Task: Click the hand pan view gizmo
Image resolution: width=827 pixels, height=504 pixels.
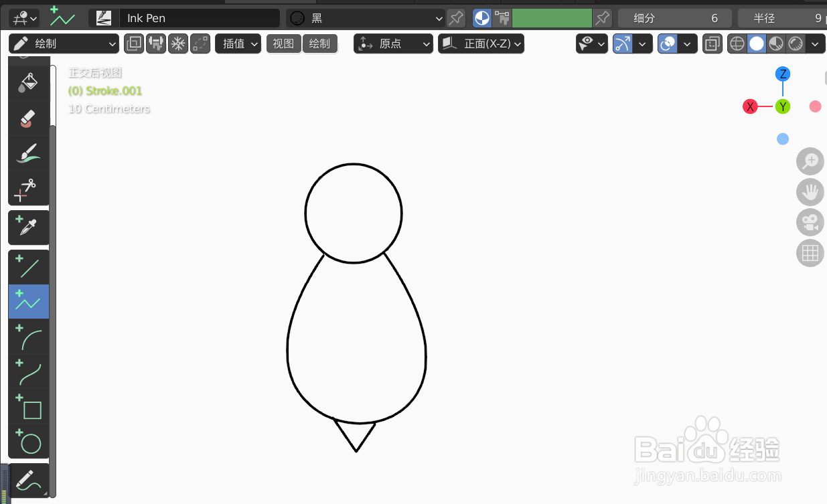Action: (810, 192)
